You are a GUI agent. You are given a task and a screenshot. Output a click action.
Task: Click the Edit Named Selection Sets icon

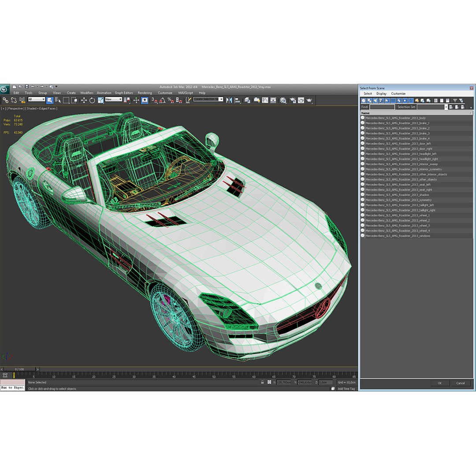188,100
